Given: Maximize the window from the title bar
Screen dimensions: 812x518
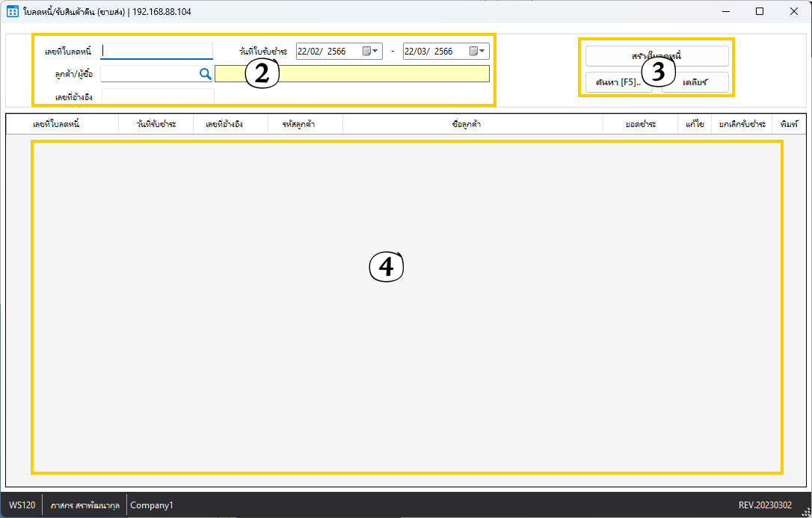Looking at the screenshot, I should (760, 11).
